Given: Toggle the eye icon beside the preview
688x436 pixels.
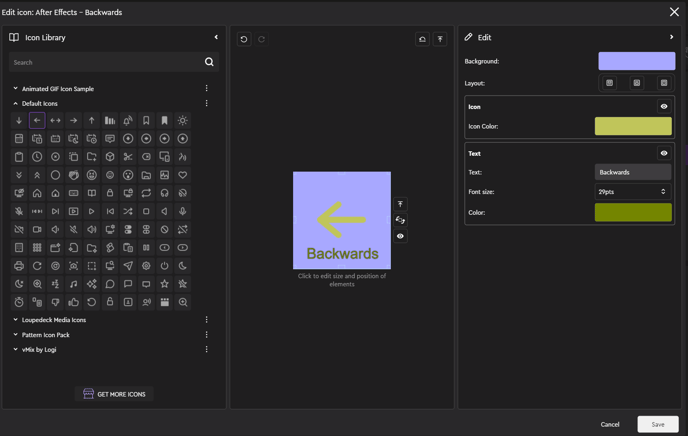Looking at the screenshot, I should pos(400,236).
